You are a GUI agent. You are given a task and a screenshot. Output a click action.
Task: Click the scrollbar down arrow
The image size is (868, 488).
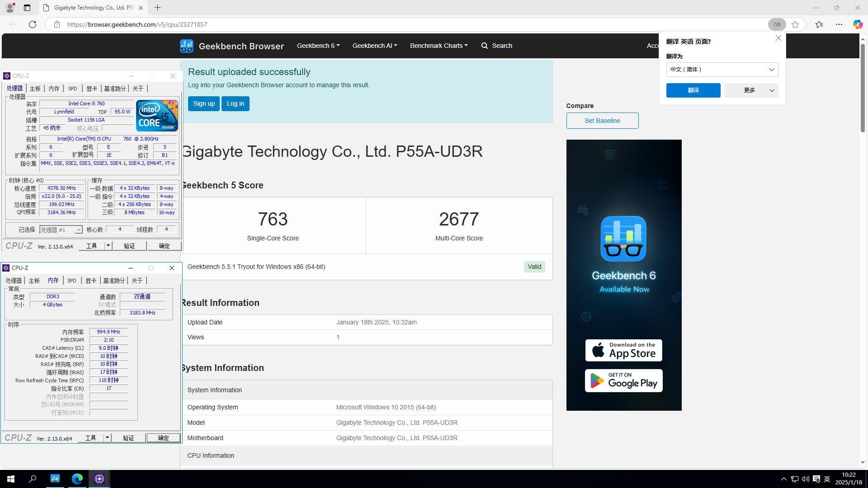click(x=863, y=463)
